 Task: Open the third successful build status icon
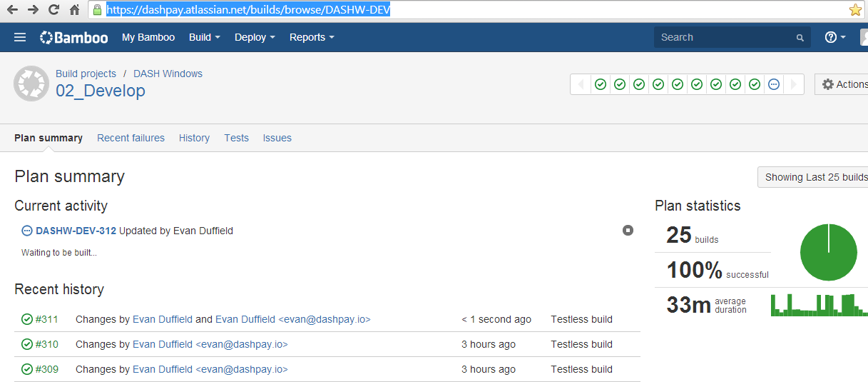click(x=639, y=84)
